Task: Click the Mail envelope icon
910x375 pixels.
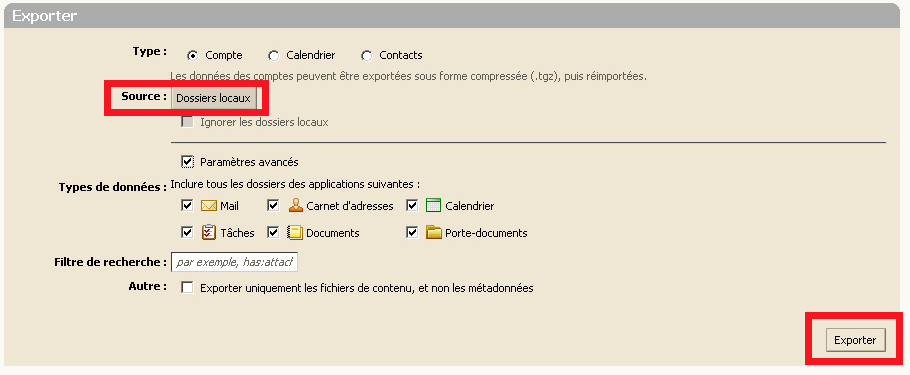Action: [x=208, y=206]
